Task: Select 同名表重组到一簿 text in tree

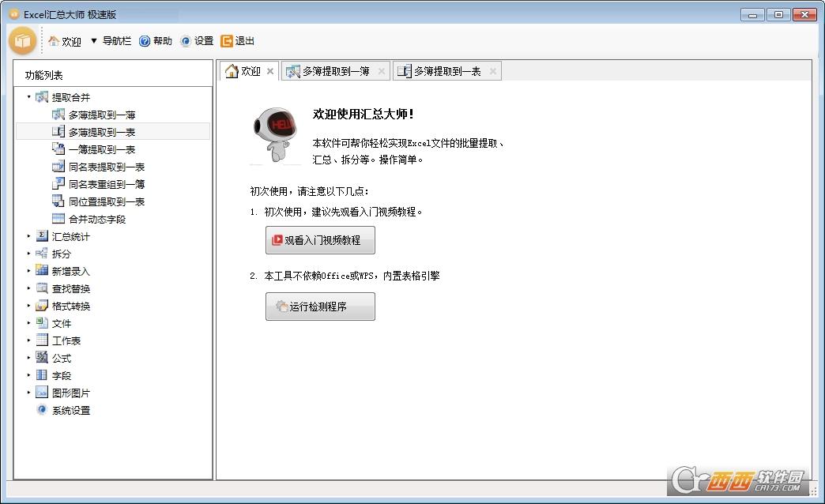Action: 107,184
